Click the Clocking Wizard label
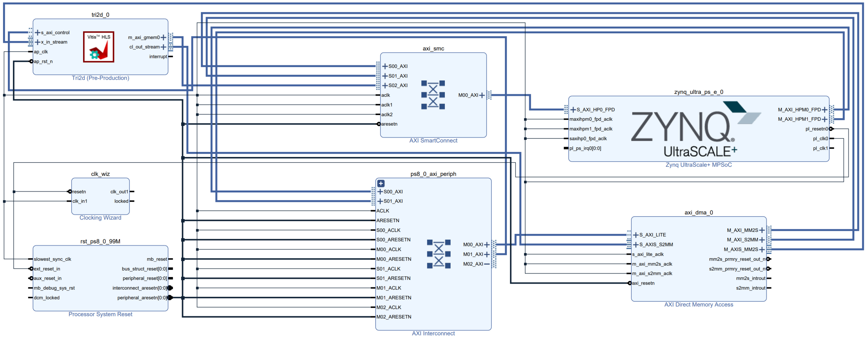The width and height of the screenshot is (868, 338). tap(100, 218)
